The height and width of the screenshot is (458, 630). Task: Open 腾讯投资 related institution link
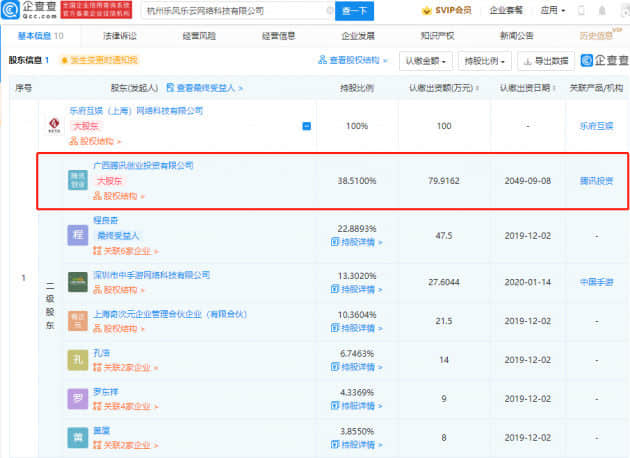tap(597, 181)
